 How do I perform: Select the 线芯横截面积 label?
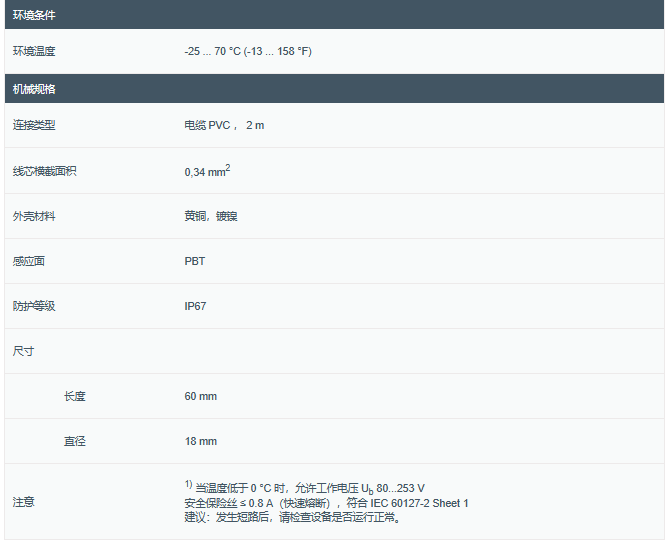pyautogui.click(x=44, y=171)
